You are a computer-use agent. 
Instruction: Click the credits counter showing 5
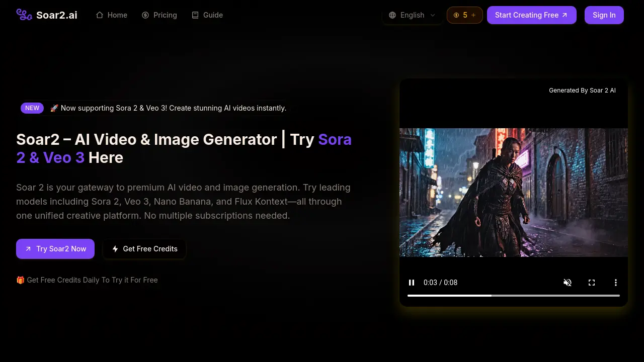[x=465, y=15]
